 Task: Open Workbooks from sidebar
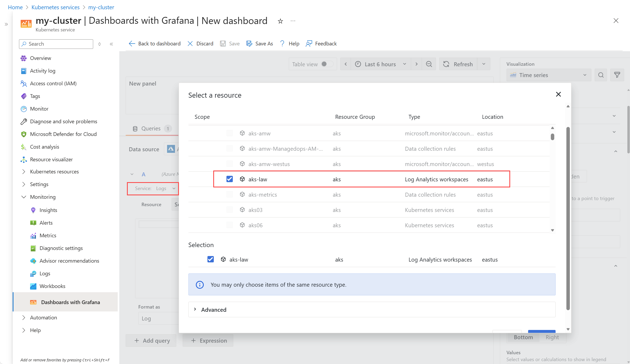click(x=52, y=286)
